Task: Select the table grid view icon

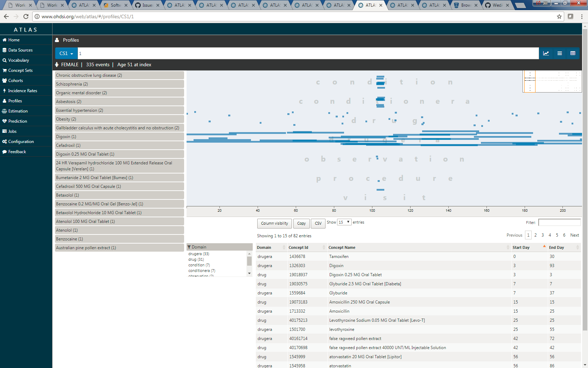Action: point(573,53)
